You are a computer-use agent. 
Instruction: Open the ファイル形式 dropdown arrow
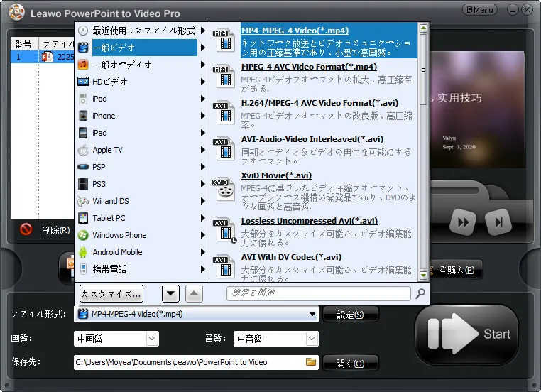[x=312, y=314]
